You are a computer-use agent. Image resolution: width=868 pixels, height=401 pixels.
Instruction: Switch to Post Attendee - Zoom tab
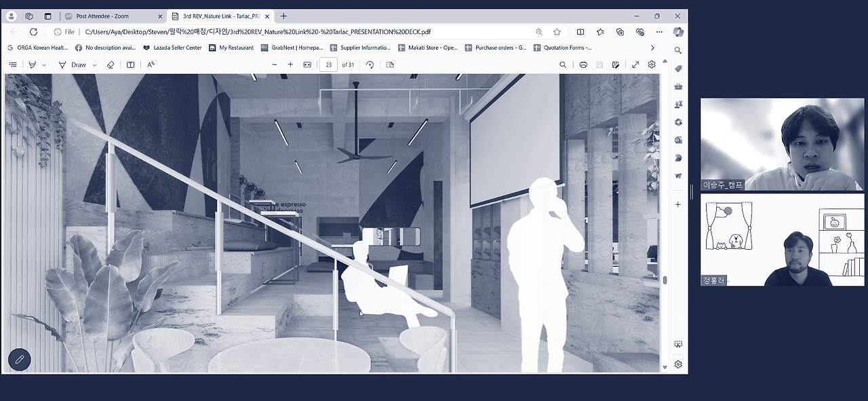[x=102, y=16]
